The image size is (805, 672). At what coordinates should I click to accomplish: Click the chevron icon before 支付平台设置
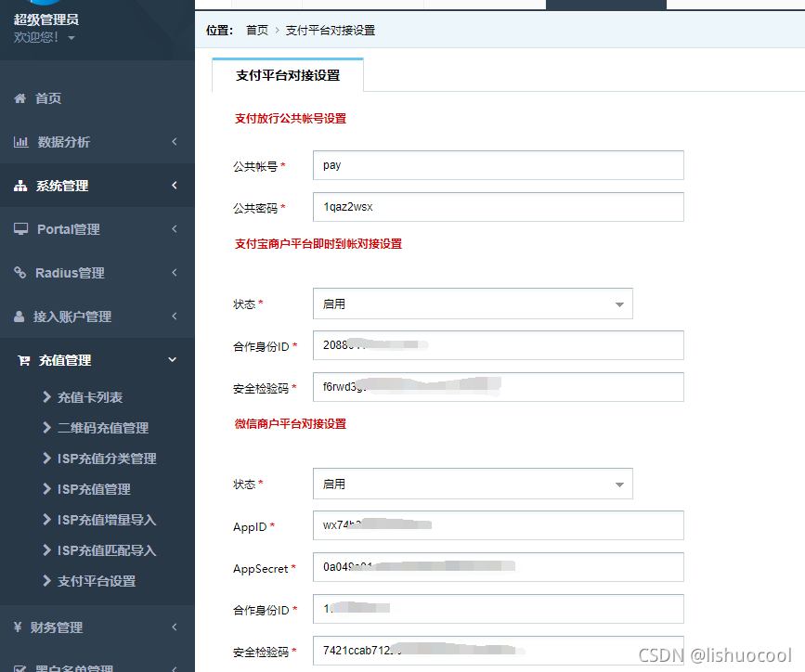click(47, 581)
